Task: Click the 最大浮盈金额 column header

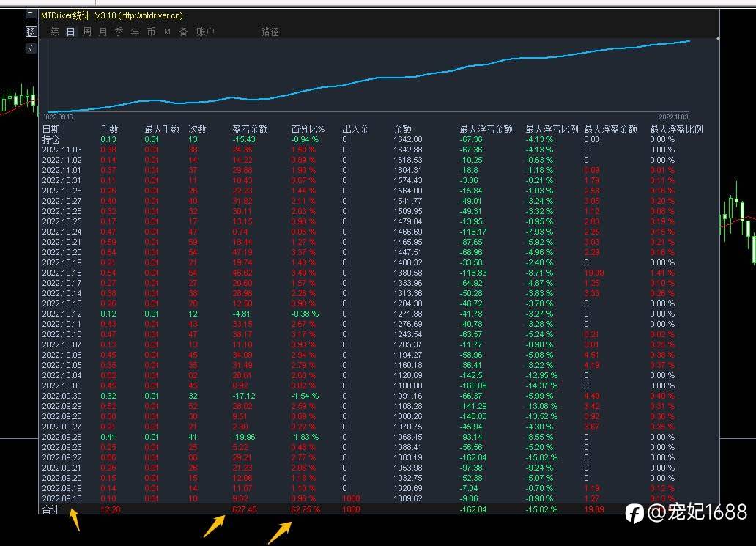Action: pyautogui.click(x=610, y=129)
